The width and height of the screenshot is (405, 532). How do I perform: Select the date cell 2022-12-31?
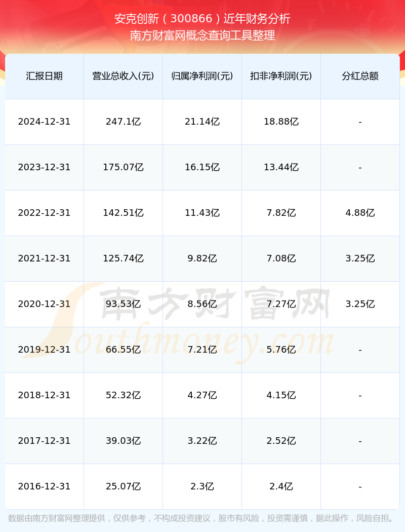(44, 213)
